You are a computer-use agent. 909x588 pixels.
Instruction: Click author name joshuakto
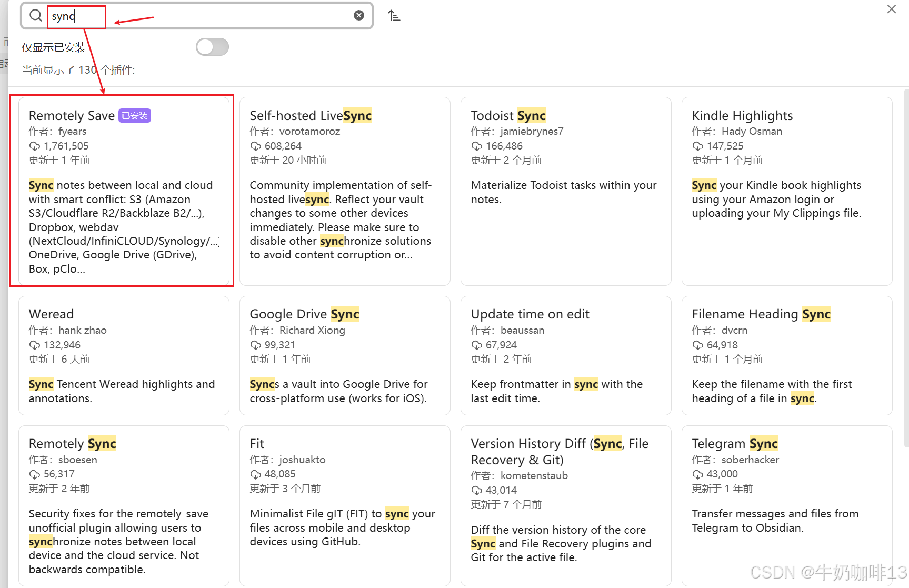302,460
